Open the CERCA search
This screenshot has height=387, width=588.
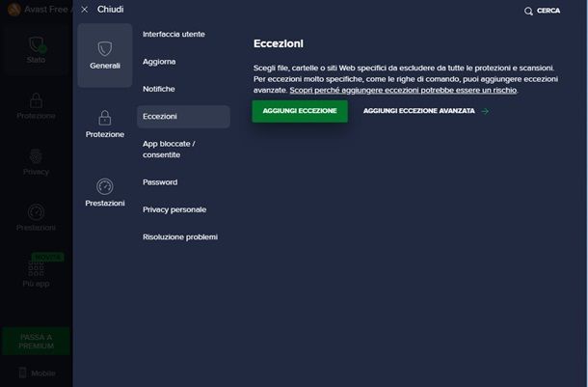coord(543,11)
